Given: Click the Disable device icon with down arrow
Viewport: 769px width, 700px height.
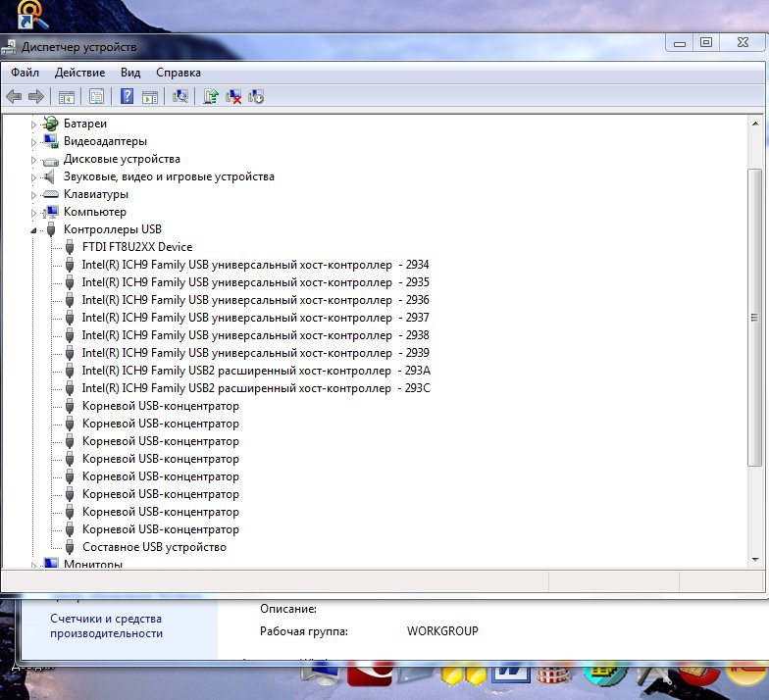Looking at the screenshot, I should (x=256, y=96).
